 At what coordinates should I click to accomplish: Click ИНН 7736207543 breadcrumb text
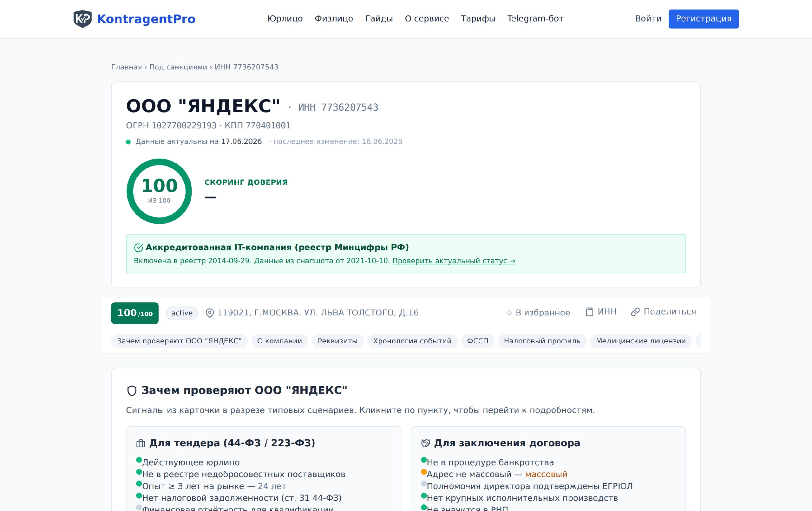click(x=246, y=67)
